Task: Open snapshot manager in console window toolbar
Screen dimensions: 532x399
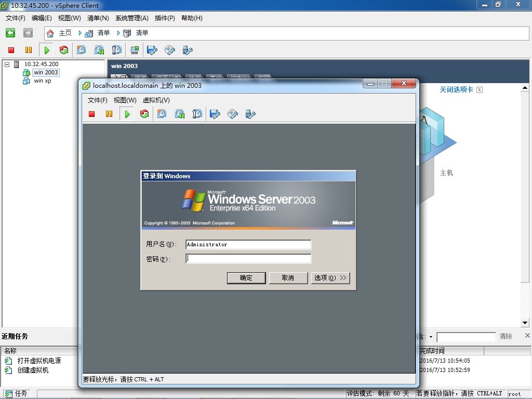Action: coord(197,114)
